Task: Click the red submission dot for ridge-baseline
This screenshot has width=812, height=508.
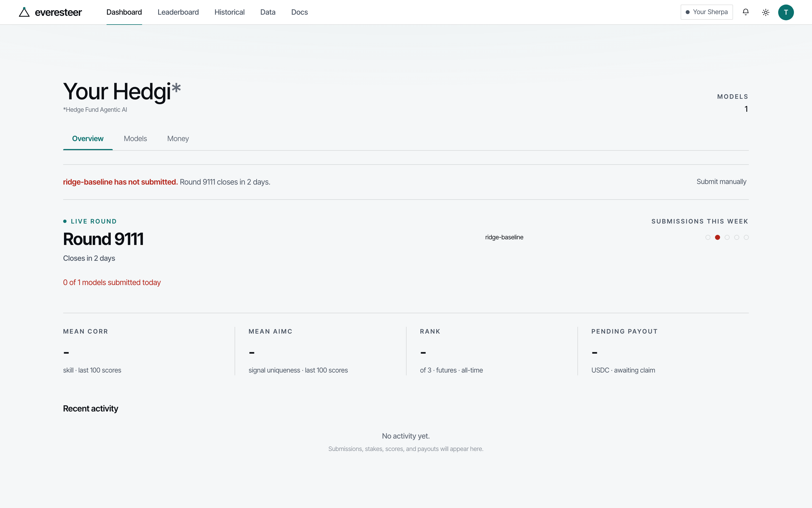Action: coord(717,237)
